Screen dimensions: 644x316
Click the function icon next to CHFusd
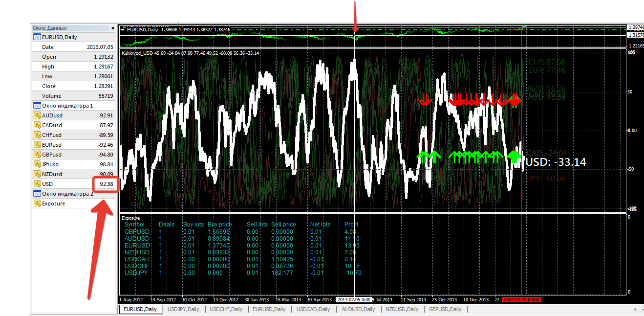[37, 135]
